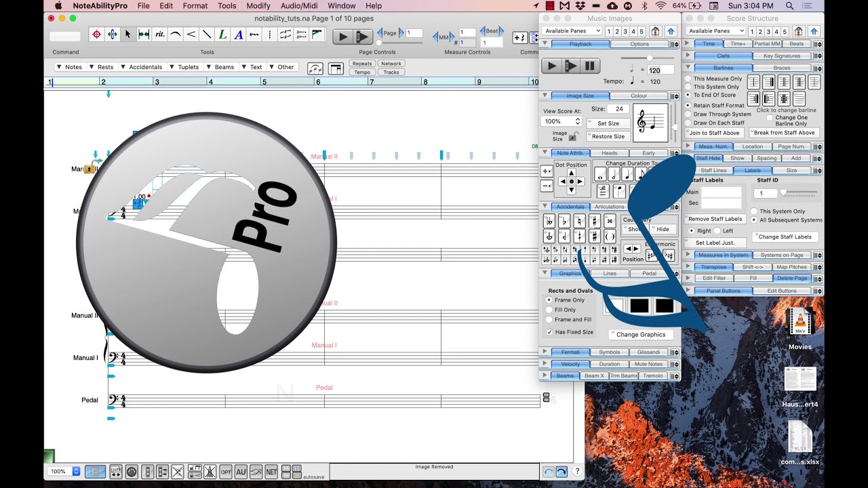Select the slur tool in Tools

coord(175,35)
